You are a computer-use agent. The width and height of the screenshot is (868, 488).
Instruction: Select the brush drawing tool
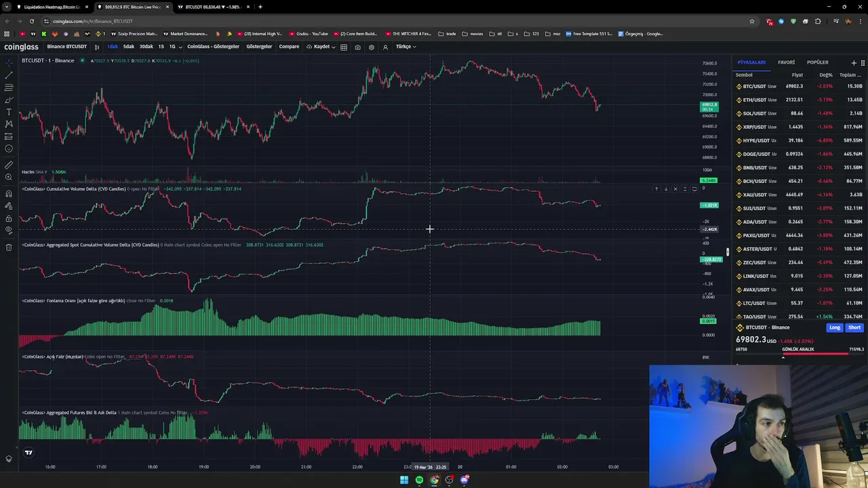[x=9, y=100]
